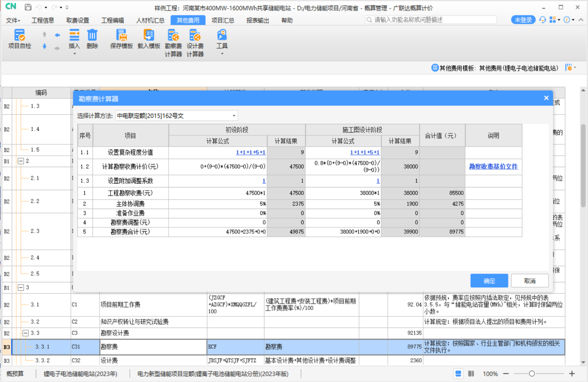Click 初设阶段 complexity link 1+1+1+5+1

251,152
